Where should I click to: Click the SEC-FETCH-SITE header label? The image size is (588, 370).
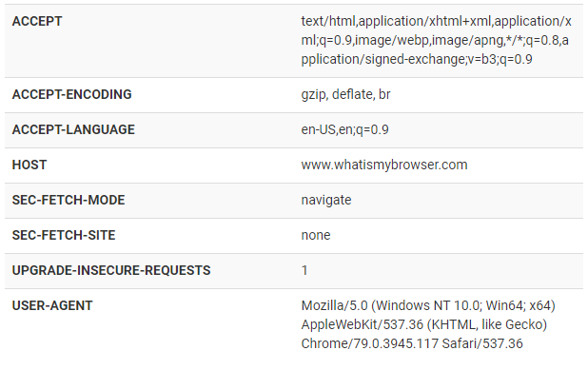(x=64, y=236)
